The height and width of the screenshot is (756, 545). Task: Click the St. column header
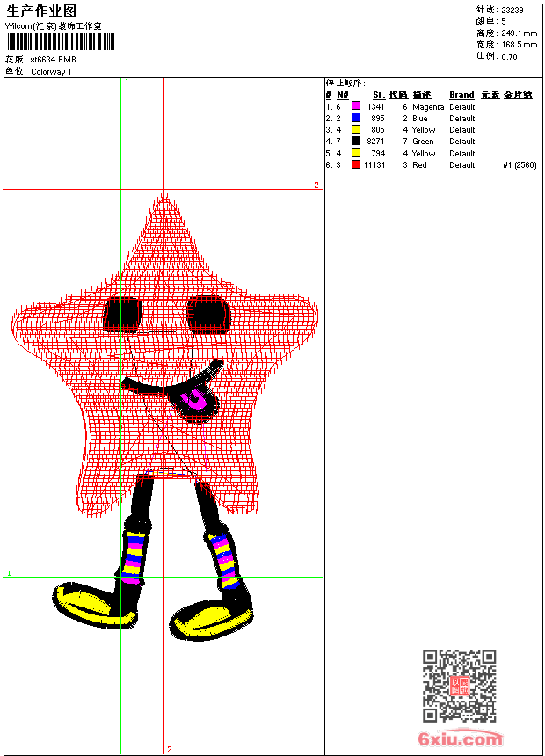(379, 95)
